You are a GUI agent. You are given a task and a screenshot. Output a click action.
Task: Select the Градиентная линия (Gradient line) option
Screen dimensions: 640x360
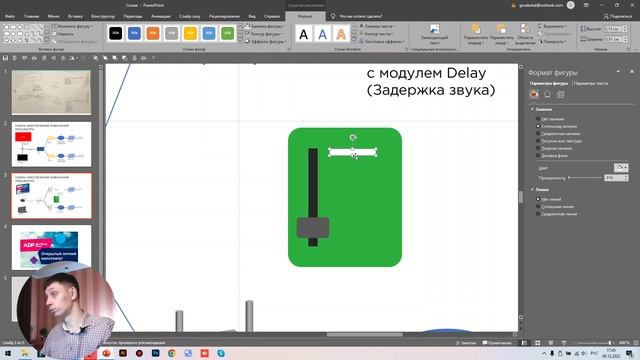[x=557, y=214]
